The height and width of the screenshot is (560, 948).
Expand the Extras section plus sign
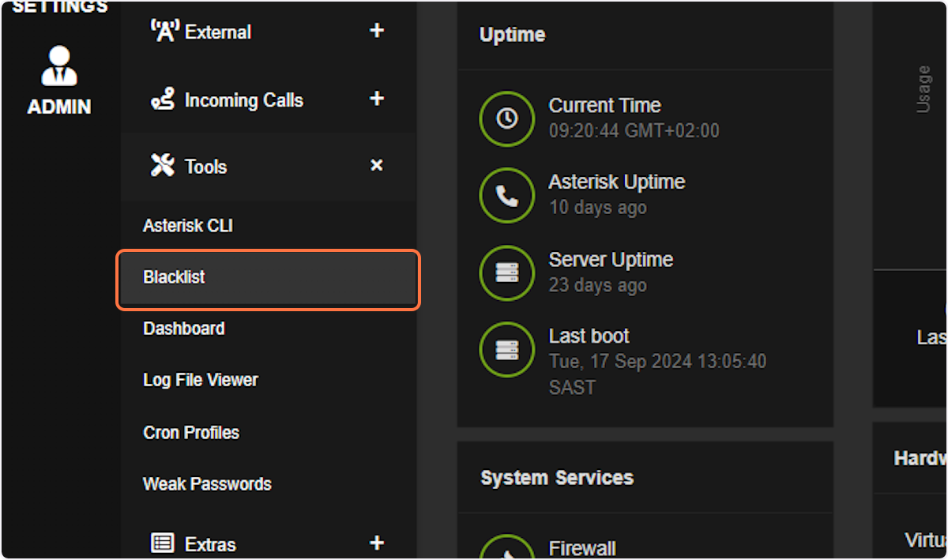pyautogui.click(x=377, y=543)
